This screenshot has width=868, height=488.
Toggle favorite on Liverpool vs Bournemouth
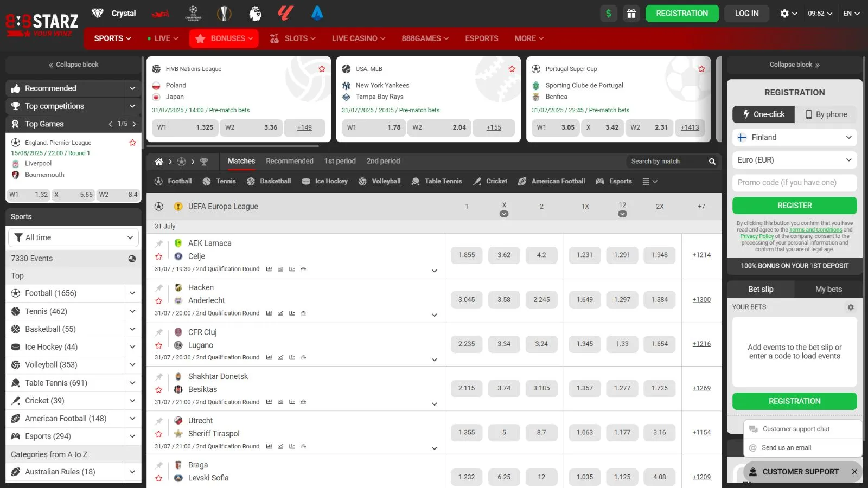coord(132,143)
